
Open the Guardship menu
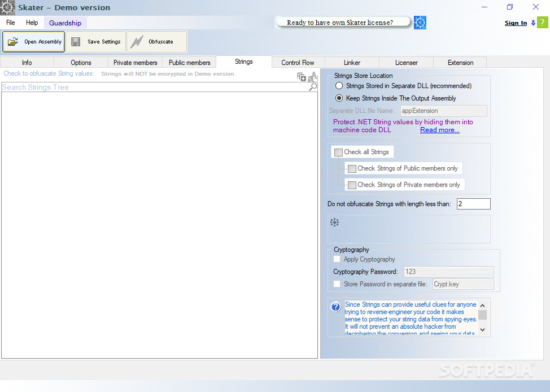[66, 23]
